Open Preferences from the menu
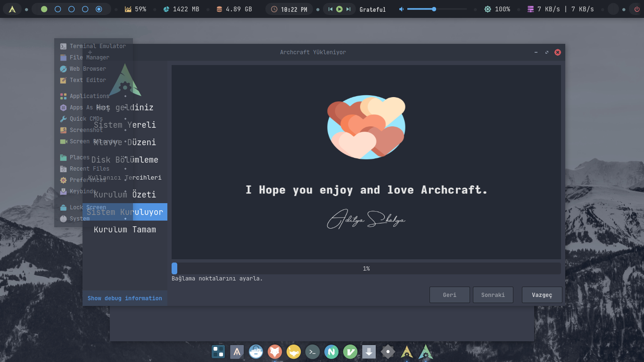The image size is (644, 362). pos(93,180)
